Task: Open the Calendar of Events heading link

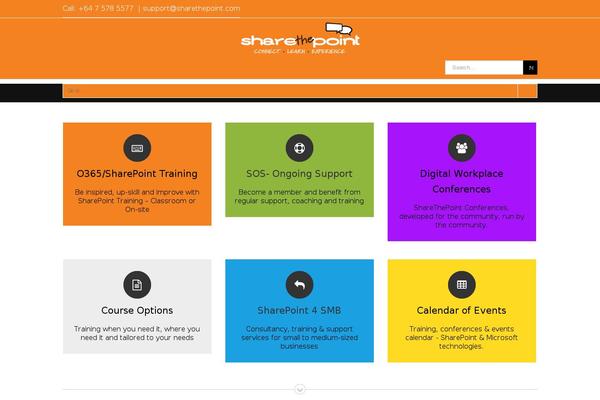Action: [461, 310]
